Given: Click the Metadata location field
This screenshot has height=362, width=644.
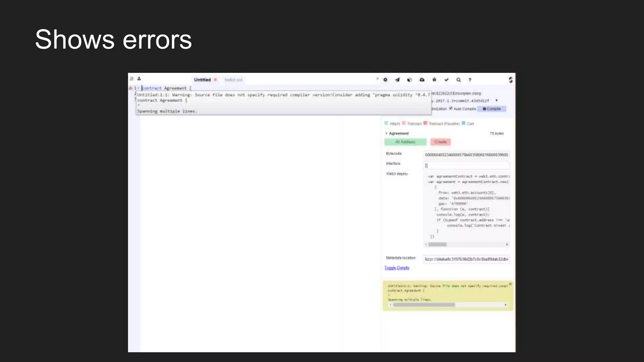Looking at the screenshot, I should 466,259.
